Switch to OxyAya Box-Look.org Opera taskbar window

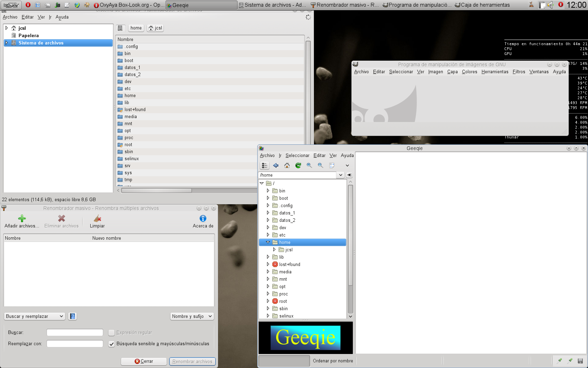pos(129,5)
